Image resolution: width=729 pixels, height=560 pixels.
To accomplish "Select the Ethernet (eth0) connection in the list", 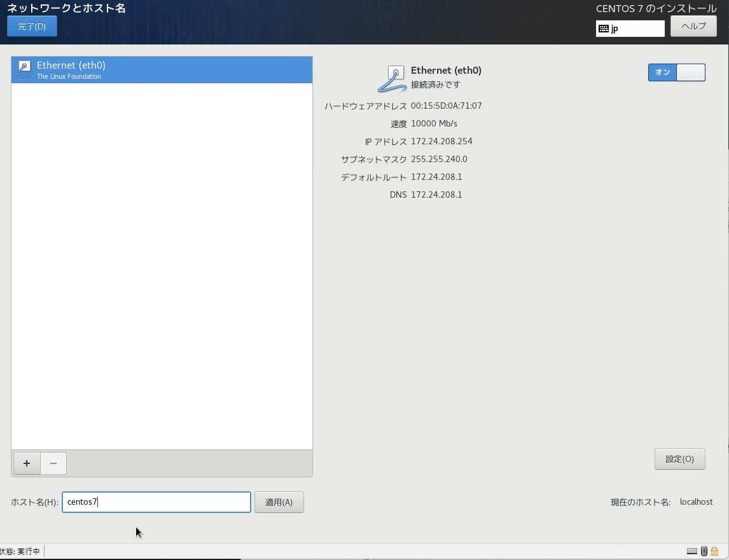I will coord(159,69).
